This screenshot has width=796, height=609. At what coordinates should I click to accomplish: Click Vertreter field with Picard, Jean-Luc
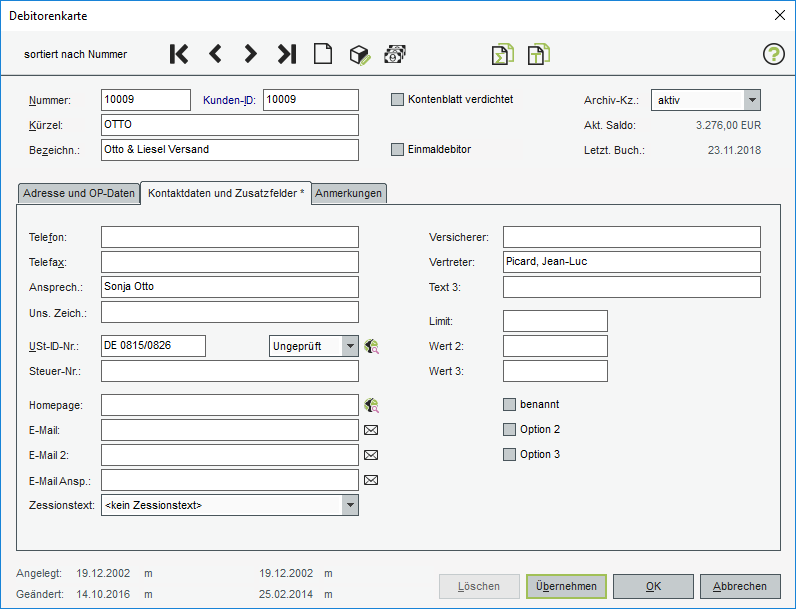click(632, 262)
